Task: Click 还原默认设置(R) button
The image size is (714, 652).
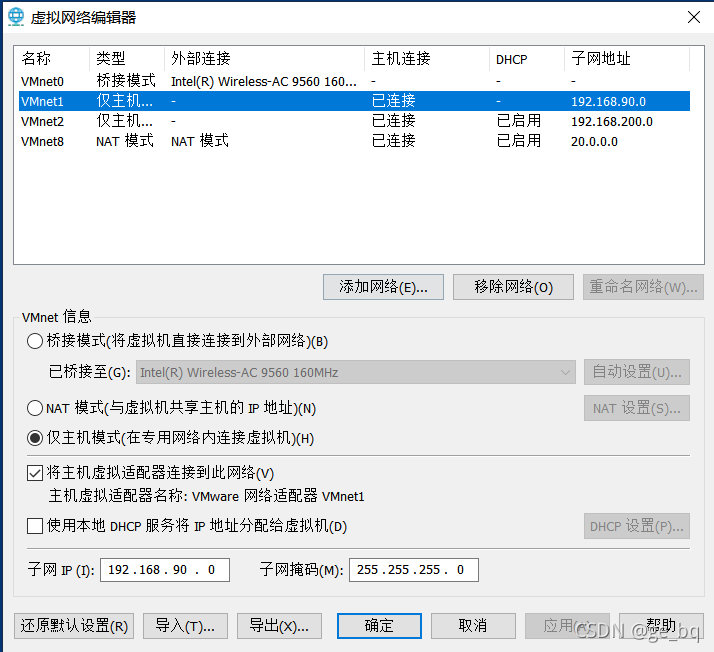Action: click(74, 626)
